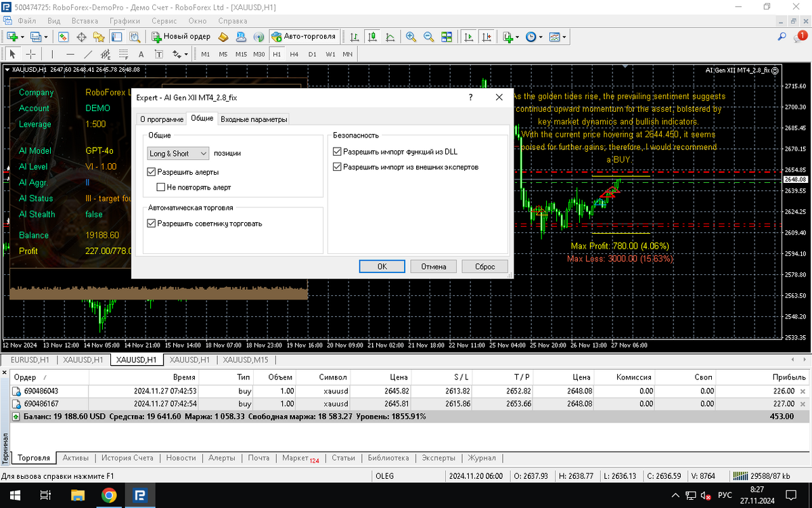Click the Отмена button

click(x=434, y=266)
